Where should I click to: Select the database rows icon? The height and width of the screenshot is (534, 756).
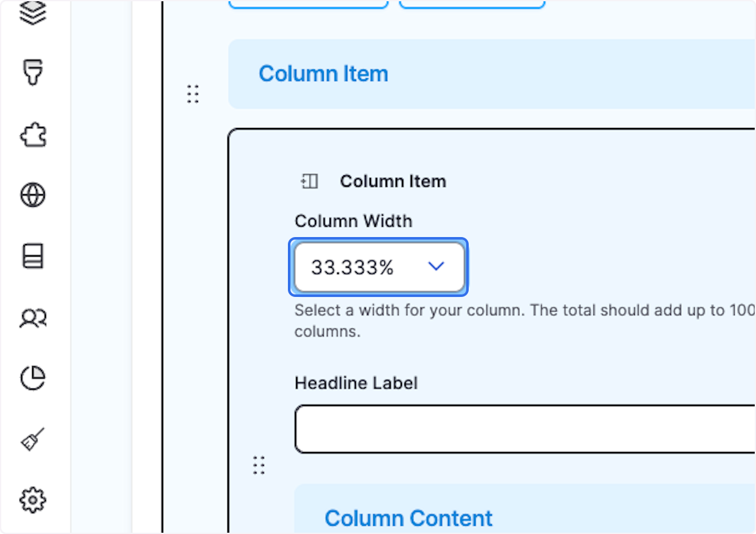click(33, 256)
